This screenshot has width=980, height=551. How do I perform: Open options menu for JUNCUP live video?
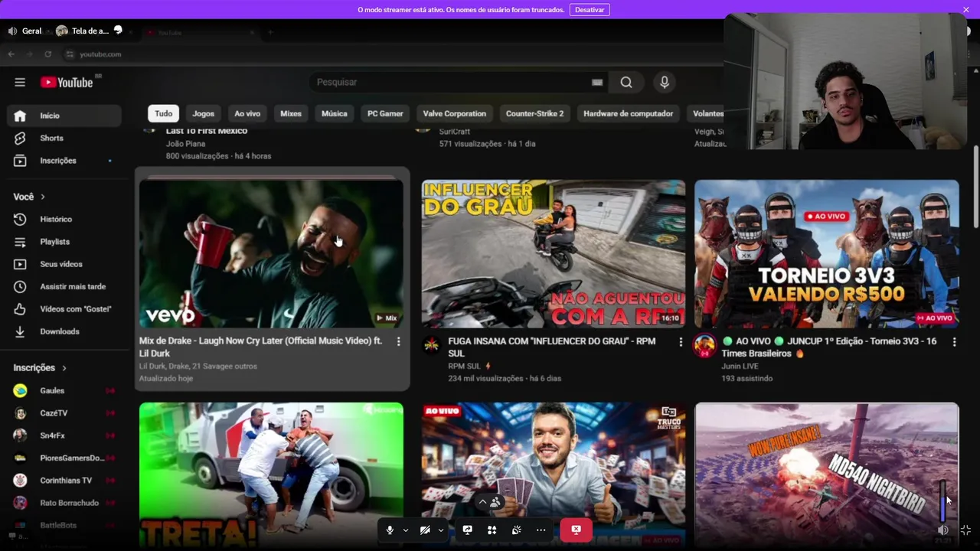pyautogui.click(x=954, y=341)
